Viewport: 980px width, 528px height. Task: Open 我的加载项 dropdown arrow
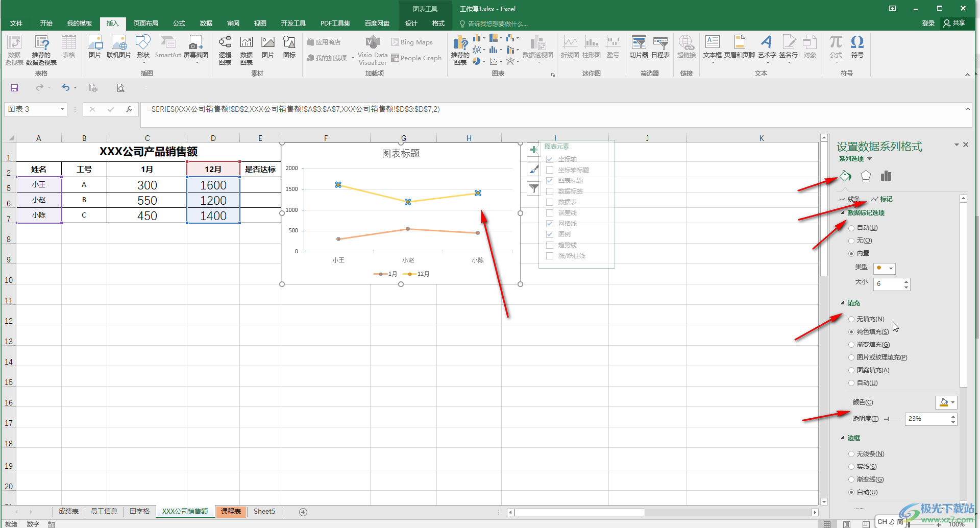click(353, 58)
